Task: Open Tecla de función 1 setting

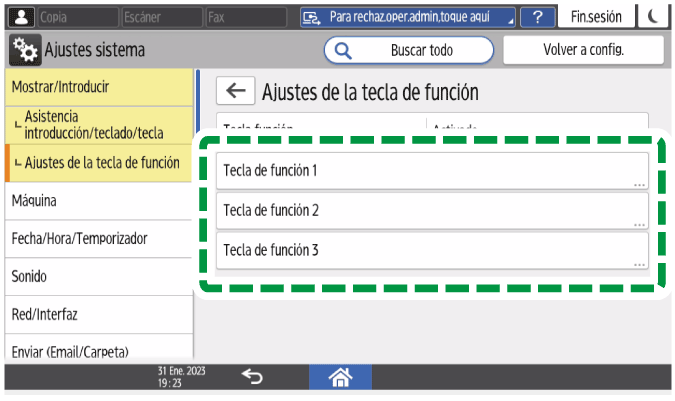Action: pos(432,171)
